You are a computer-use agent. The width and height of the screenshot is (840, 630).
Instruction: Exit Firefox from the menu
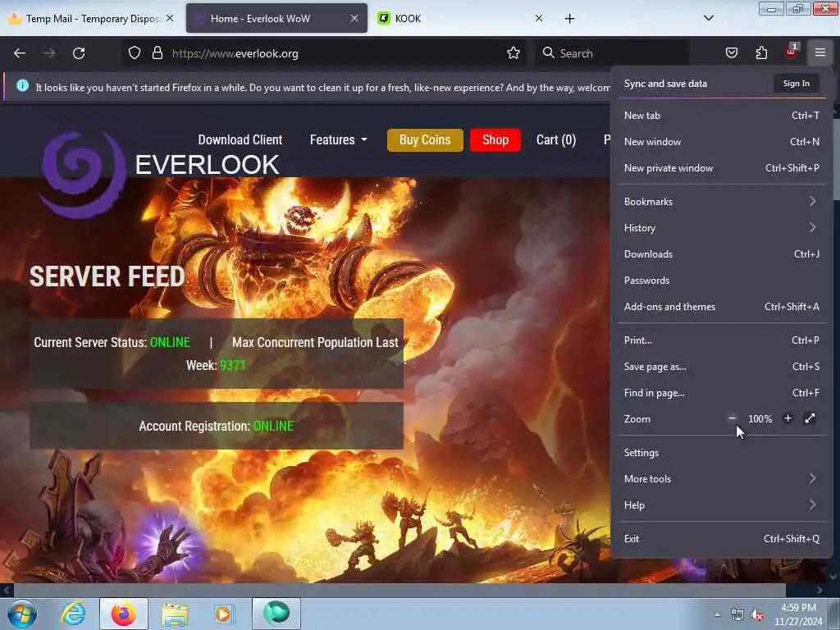tap(722, 539)
